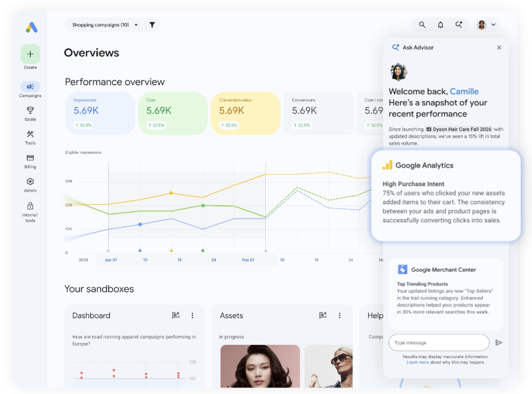Click Assets card add-comment icon
The image size is (532, 394).
click(x=322, y=315)
